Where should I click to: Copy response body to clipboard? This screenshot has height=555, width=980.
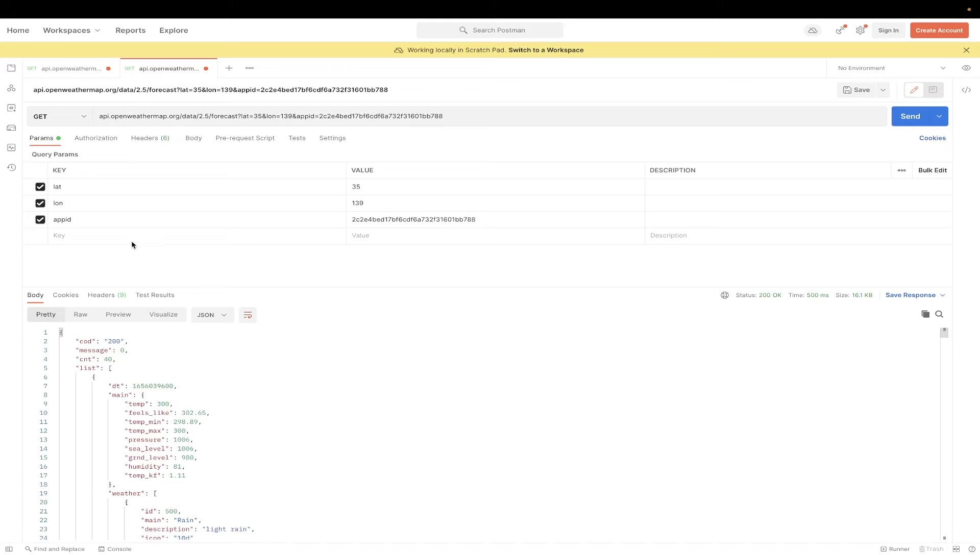(925, 314)
